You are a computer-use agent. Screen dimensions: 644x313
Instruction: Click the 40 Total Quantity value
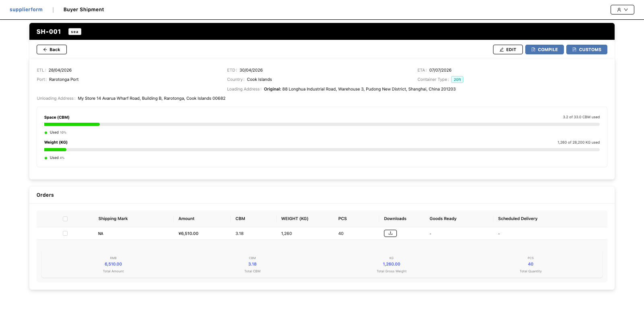[530, 264]
